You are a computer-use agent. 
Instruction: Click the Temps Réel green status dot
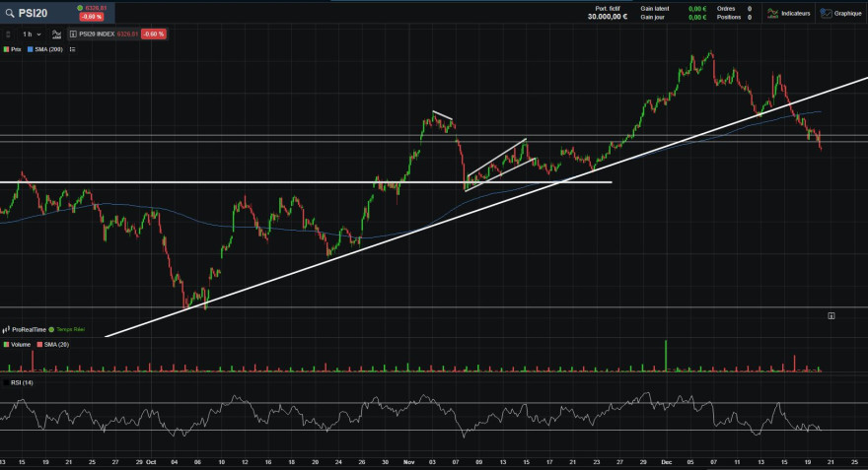tap(51, 329)
